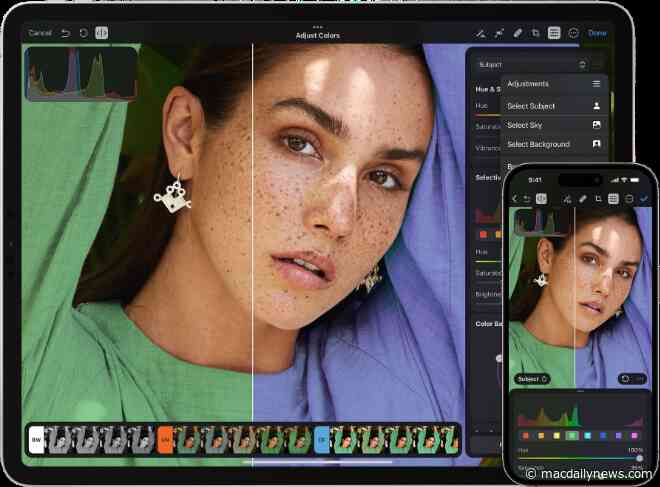Image resolution: width=660 pixels, height=487 pixels.
Task: Click the Hue slider under Hue & Saturation
Action: (x=488, y=114)
